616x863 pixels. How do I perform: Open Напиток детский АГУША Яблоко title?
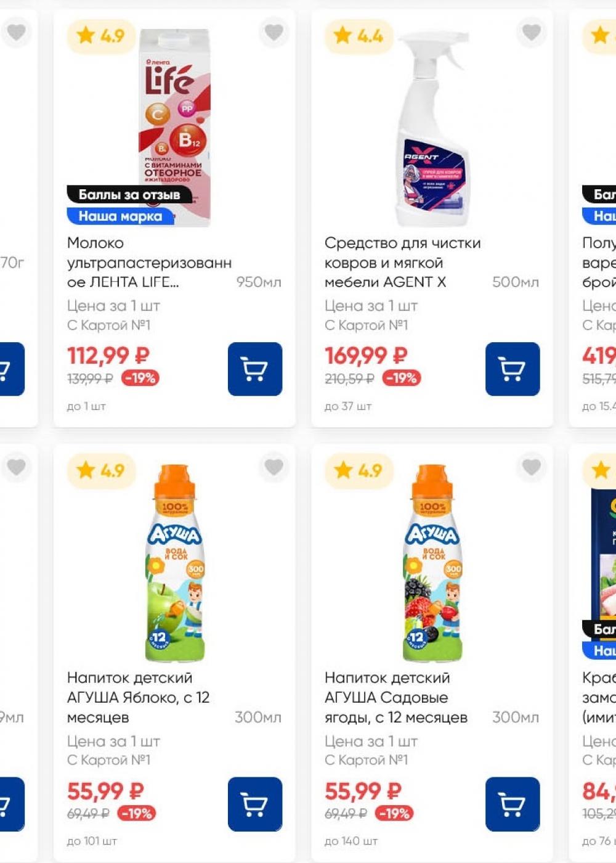[138, 697]
